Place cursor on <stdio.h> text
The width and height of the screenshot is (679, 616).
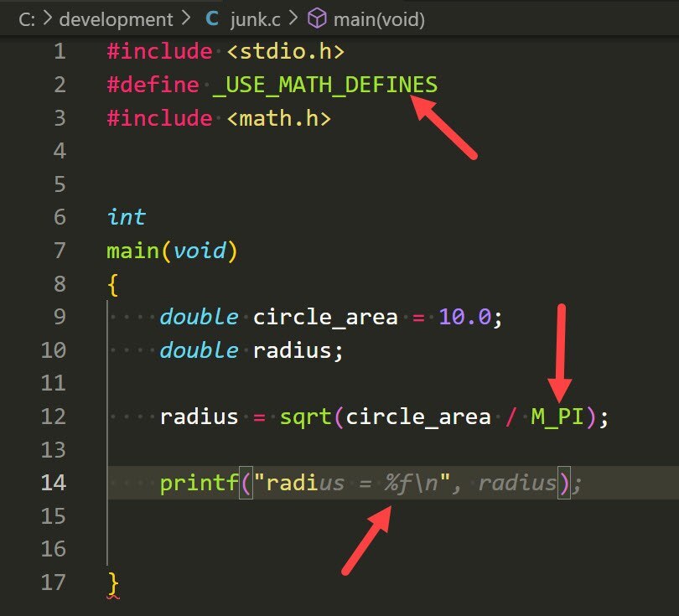coord(285,51)
